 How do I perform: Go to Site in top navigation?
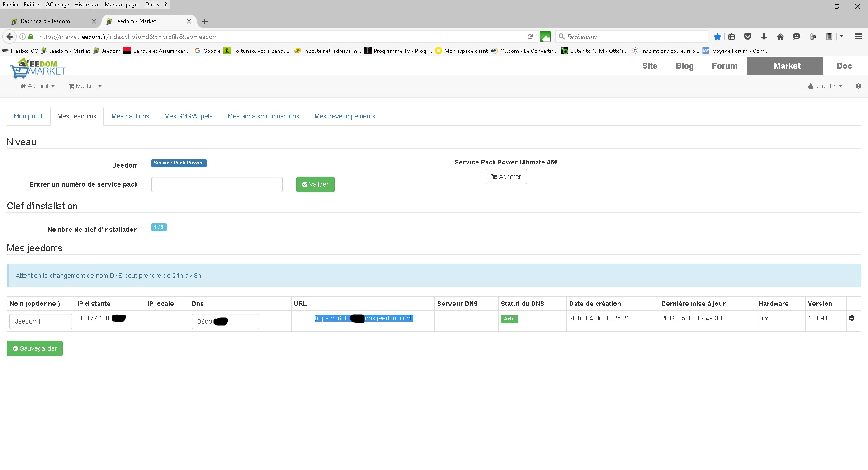tap(650, 66)
